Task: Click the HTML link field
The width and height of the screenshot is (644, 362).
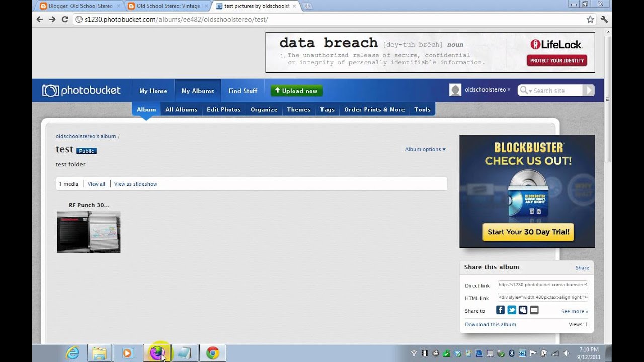Action: tap(543, 297)
